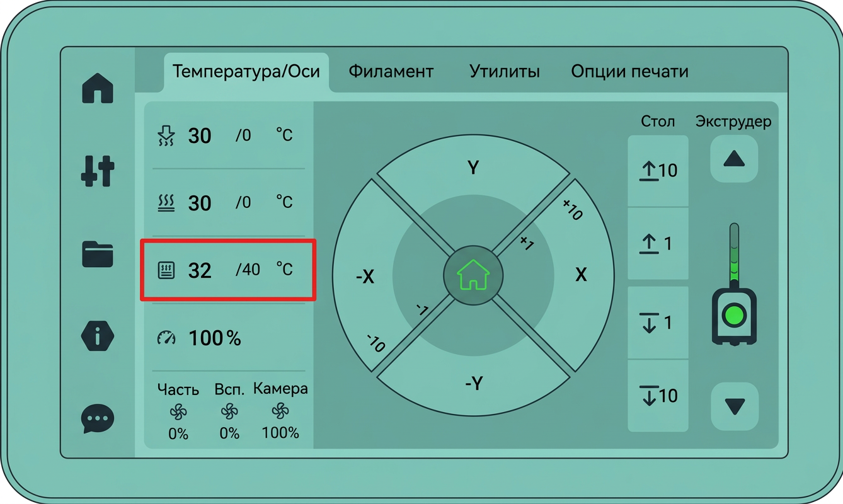Select chamber temperature field showing 32 /40
The image size is (843, 504).
(x=228, y=270)
